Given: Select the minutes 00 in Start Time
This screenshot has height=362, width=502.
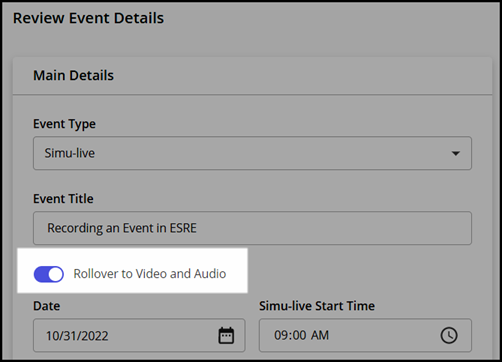Looking at the screenshot, I should pos(299,335).
